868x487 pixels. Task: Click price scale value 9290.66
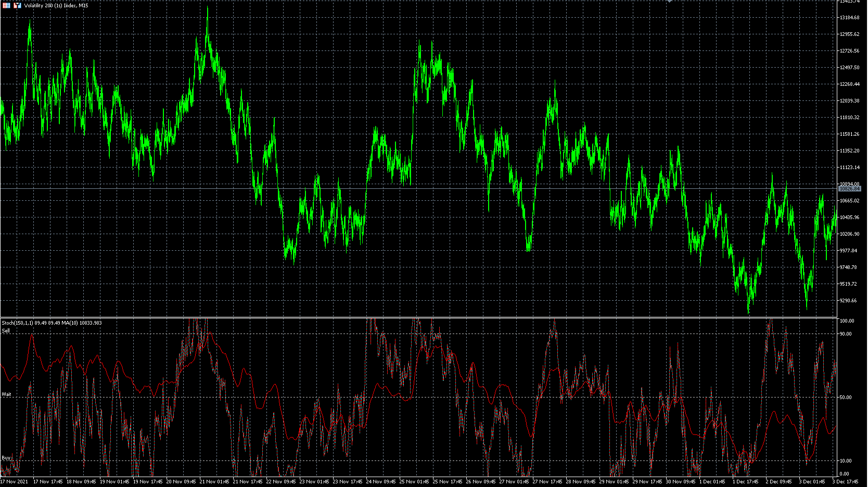pos(848,301)
